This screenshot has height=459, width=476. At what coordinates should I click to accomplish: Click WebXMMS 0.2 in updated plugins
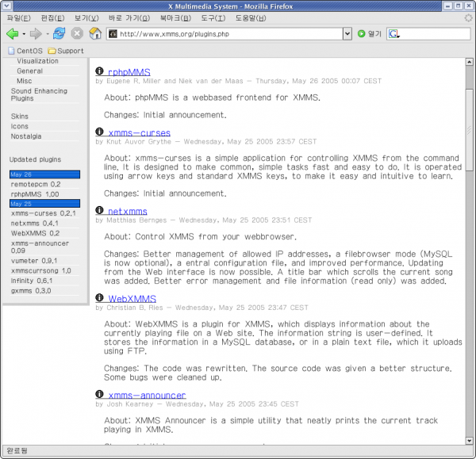coord(35,233)
